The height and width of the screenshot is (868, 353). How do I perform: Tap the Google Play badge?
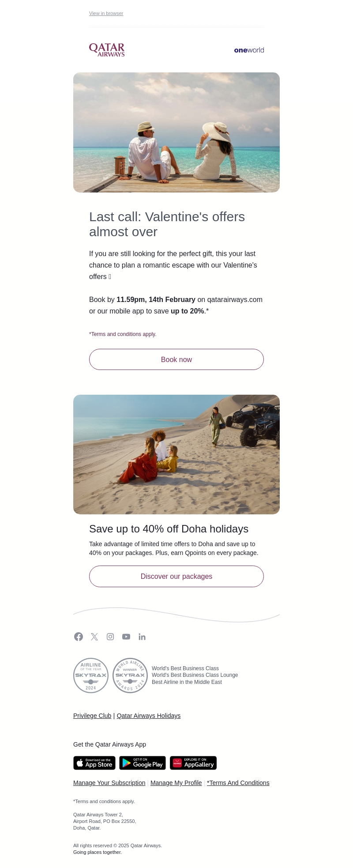[x=143, y=763]
